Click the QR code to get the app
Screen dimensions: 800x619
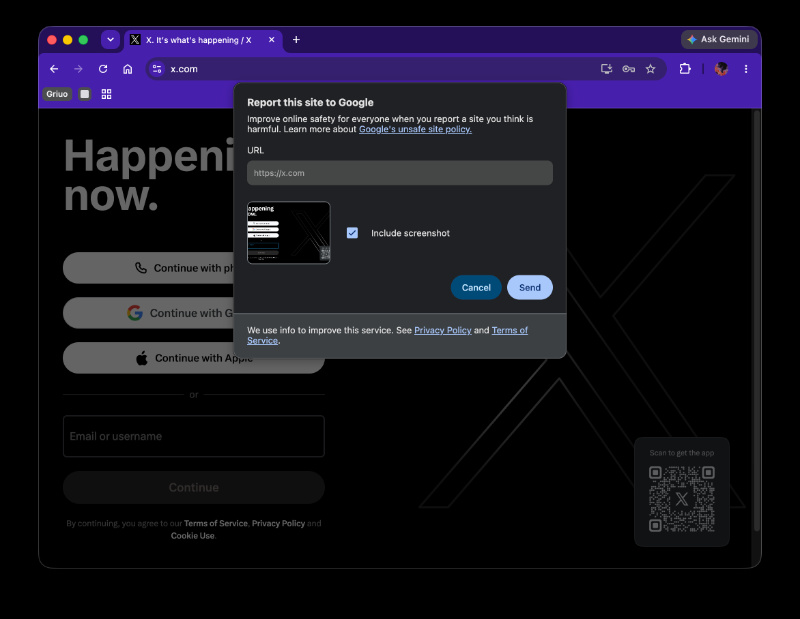coord(682,499)
